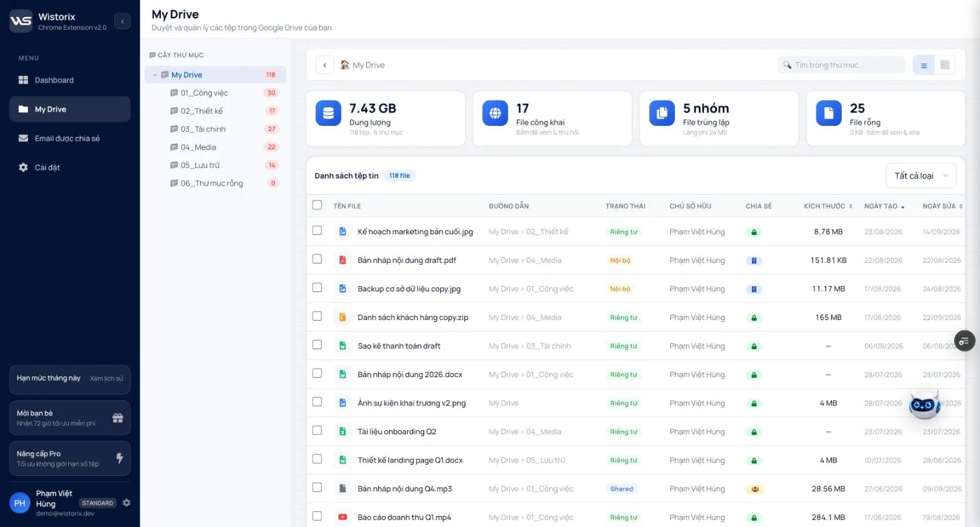The image size is (980, 527).
Task: Click the video file icon of Báo cáo doanh thu Q1.mp4
Action: 342,517
